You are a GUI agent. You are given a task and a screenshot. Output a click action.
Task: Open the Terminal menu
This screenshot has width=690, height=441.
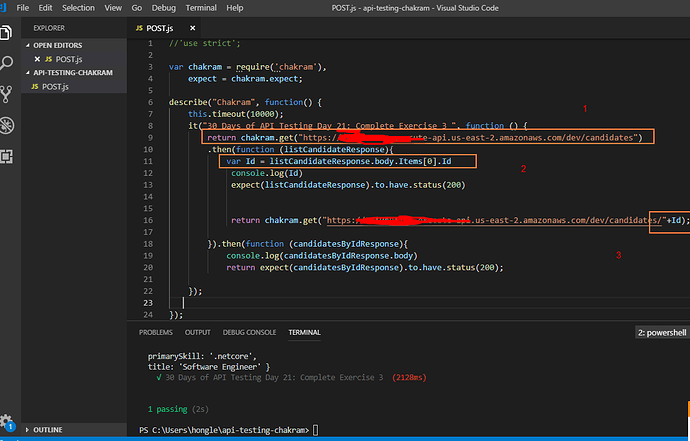pyautogui.click(x=199, y=7)
